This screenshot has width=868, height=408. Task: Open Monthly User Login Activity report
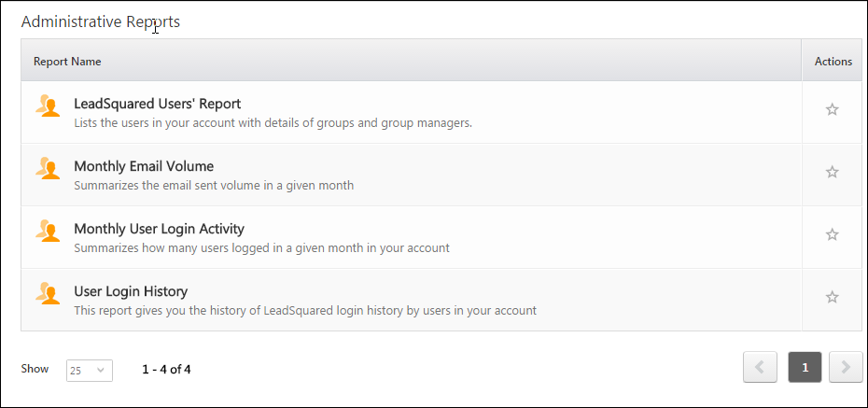[159, 229]
